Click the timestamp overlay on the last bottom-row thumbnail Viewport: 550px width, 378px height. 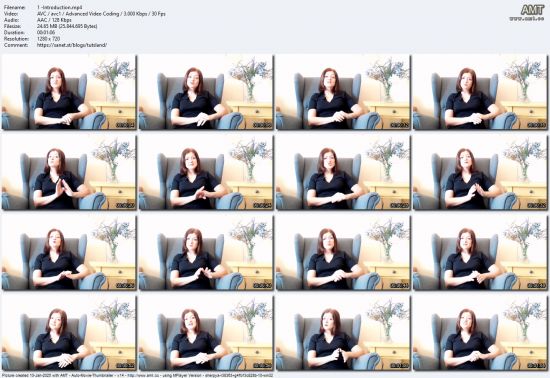click(537, 366)
